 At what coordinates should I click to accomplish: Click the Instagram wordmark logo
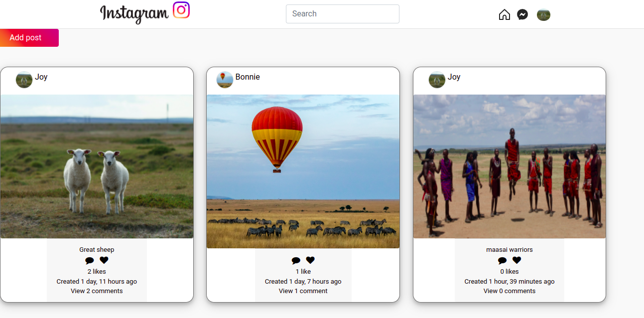click(134, 12)
